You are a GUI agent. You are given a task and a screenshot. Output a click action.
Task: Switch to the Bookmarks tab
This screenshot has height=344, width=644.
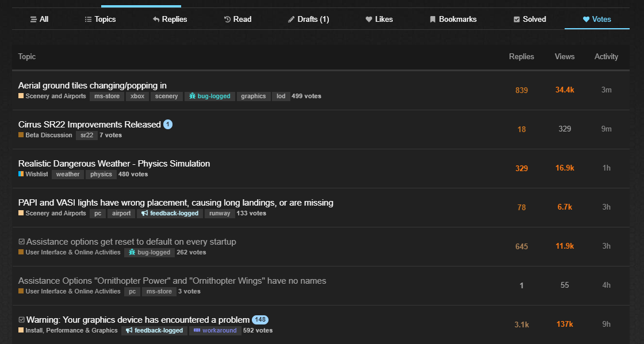coord(453,19)
